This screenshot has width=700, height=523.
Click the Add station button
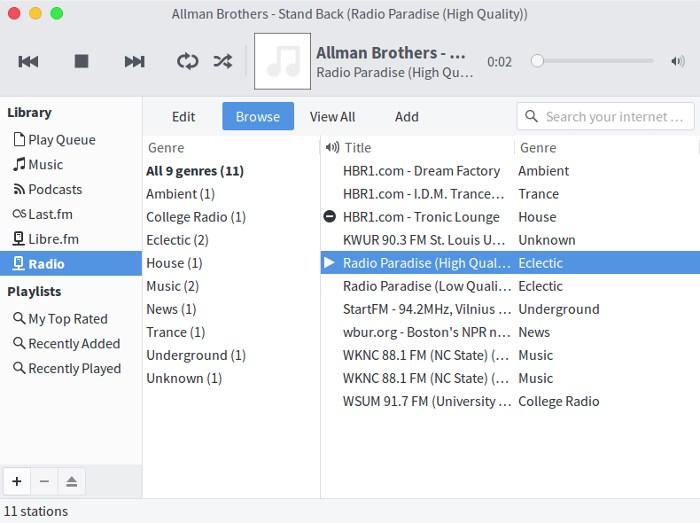(x=406, y=117)
